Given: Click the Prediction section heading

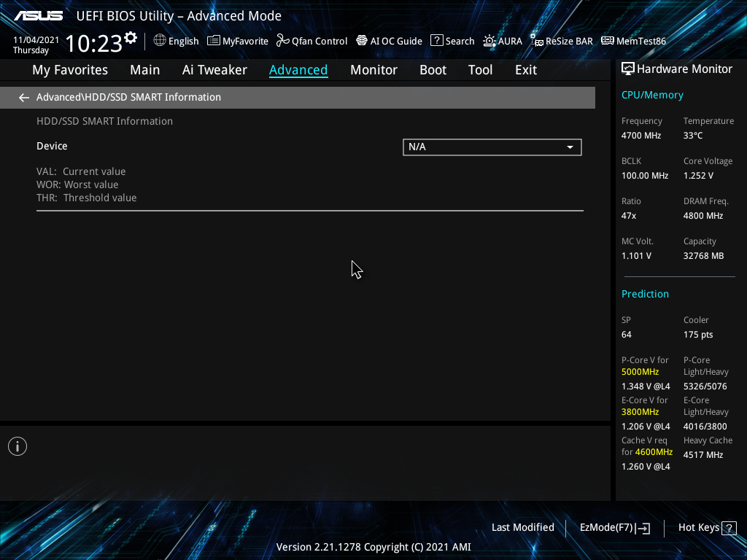Looking at the screenshot, I should point(645,295).
